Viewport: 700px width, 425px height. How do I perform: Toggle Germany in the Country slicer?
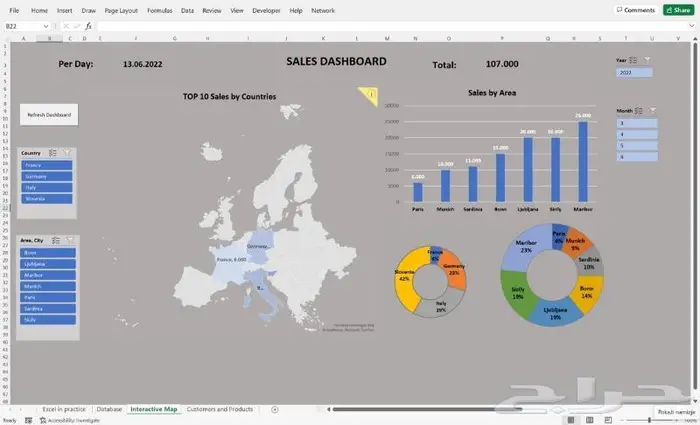(47, 176)
